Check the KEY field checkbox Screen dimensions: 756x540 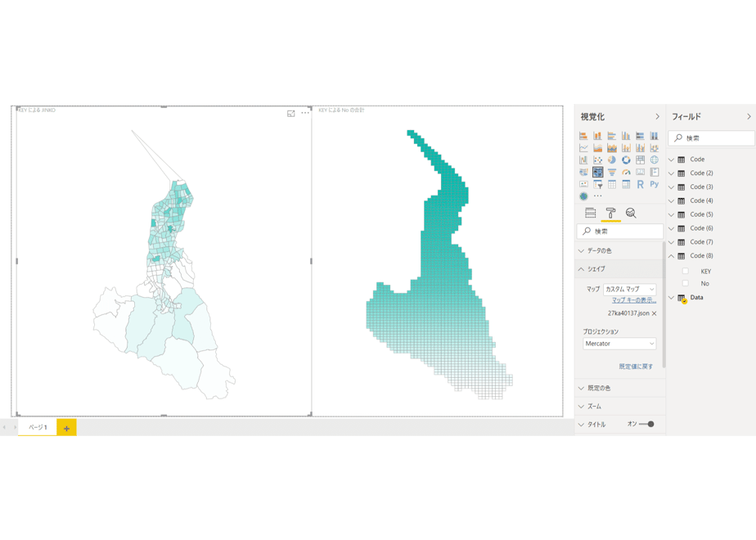685,271
